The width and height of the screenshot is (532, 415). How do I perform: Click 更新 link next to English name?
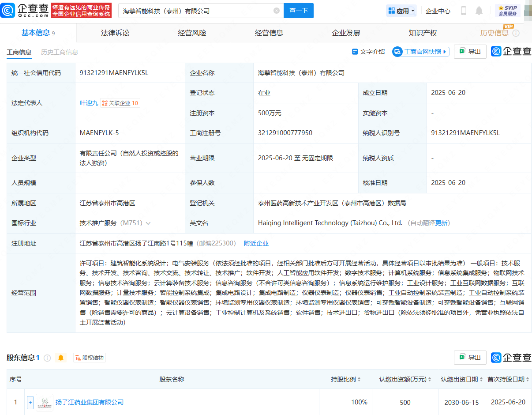coord(441,223)
